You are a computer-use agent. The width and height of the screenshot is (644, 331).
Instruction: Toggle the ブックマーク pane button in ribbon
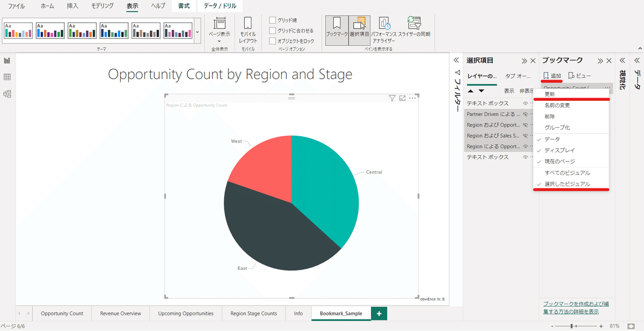337,30
